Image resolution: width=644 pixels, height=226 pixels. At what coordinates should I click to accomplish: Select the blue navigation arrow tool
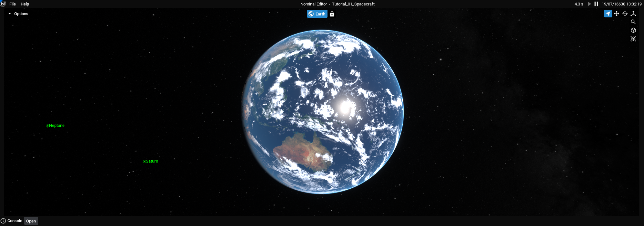tap(608, 14)
